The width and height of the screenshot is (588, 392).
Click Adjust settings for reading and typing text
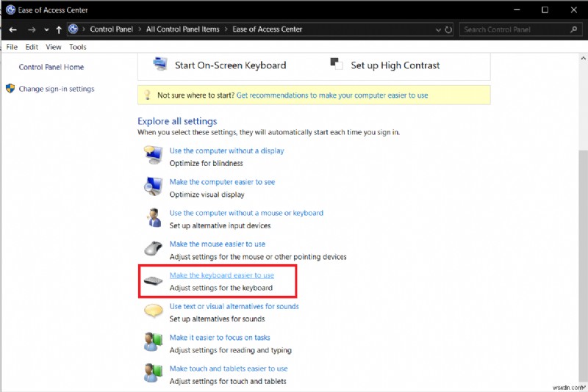click(230, 350)
